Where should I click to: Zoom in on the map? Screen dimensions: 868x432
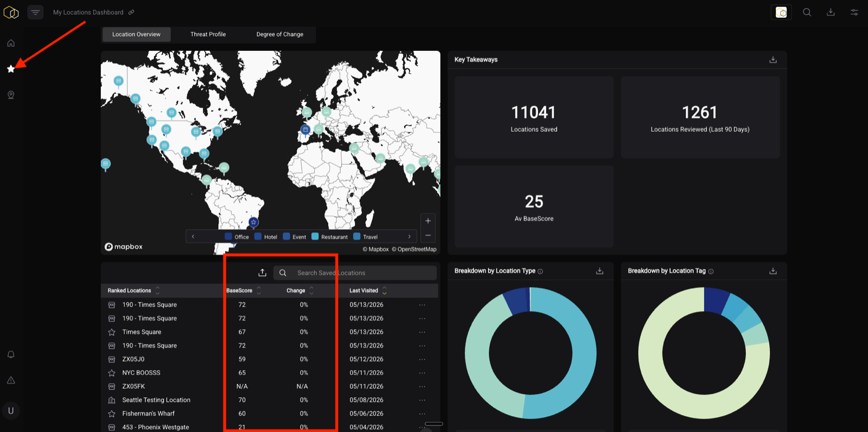(x=428, y=221)
